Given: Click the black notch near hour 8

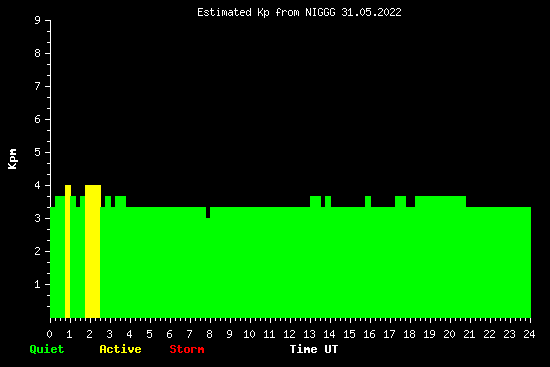Looking at the screenshot, I should tap(208, 212).
